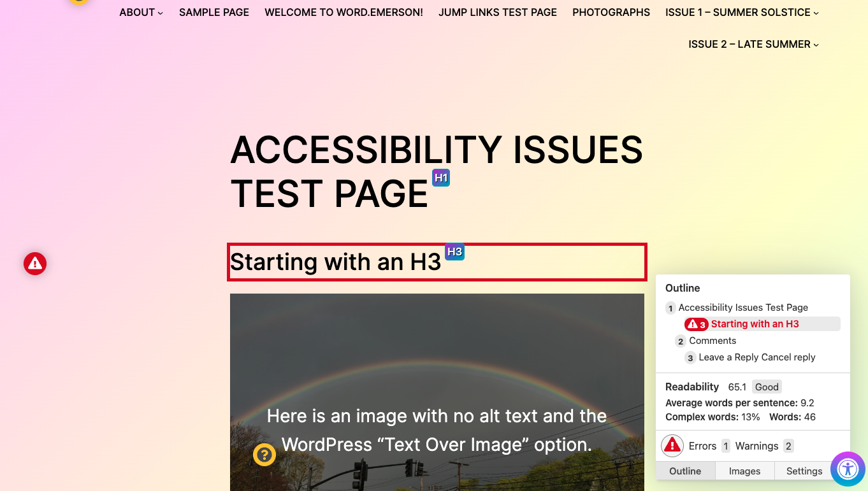Open the Photographs menu item
The height and width of the screenshot is (491, 868).
coord(611,13)
